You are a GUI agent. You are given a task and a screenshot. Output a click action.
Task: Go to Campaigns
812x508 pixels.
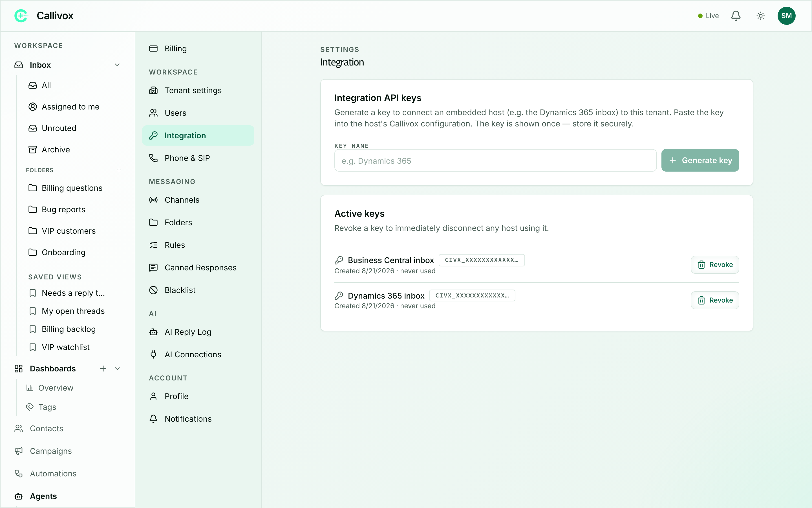[68, 451]
